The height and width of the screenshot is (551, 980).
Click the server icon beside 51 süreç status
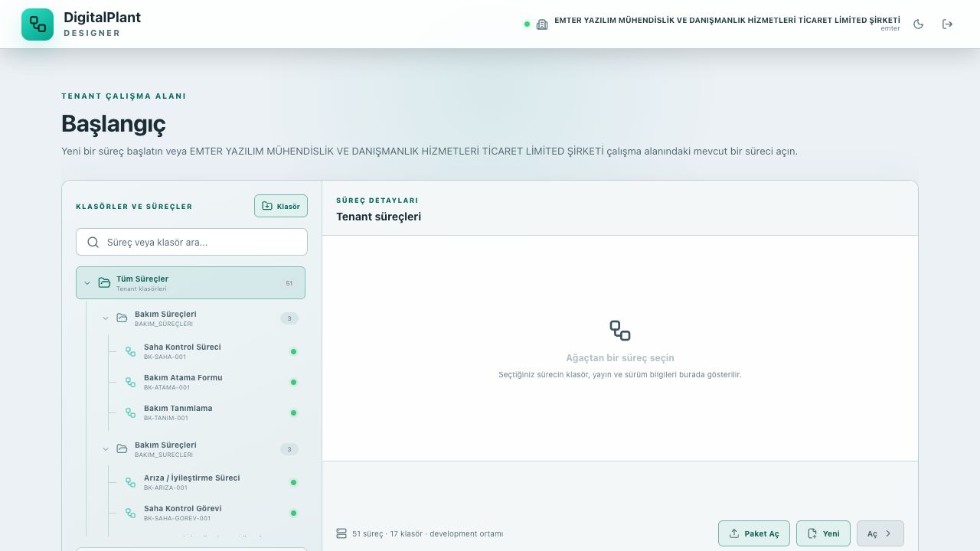[x=341, y=533]
